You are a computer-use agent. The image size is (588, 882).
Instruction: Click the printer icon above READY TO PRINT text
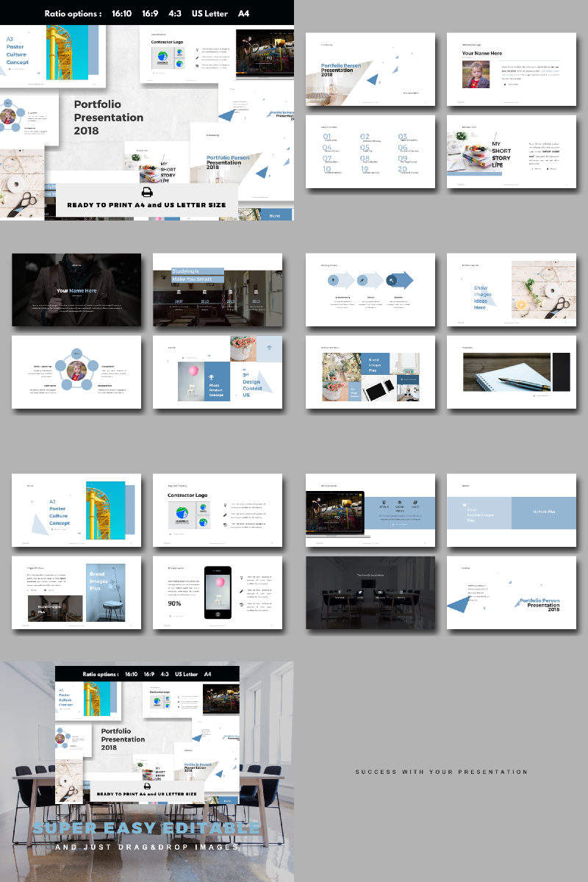pos(147,191)
